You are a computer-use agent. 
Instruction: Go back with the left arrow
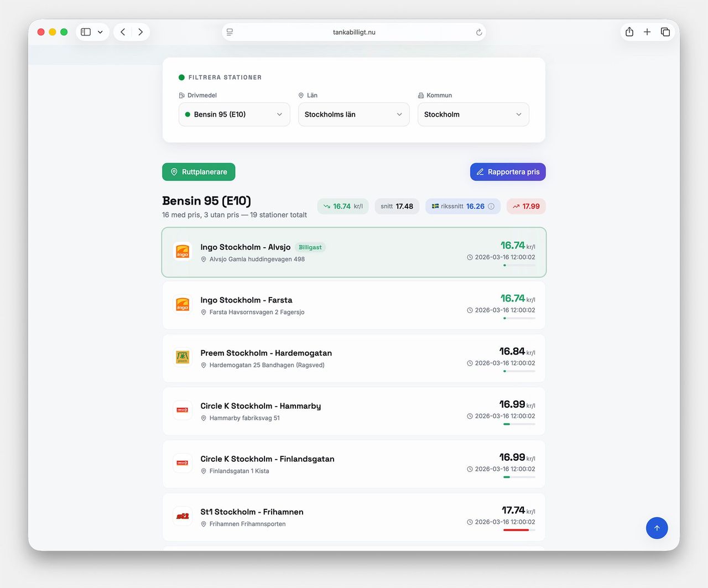123,32
